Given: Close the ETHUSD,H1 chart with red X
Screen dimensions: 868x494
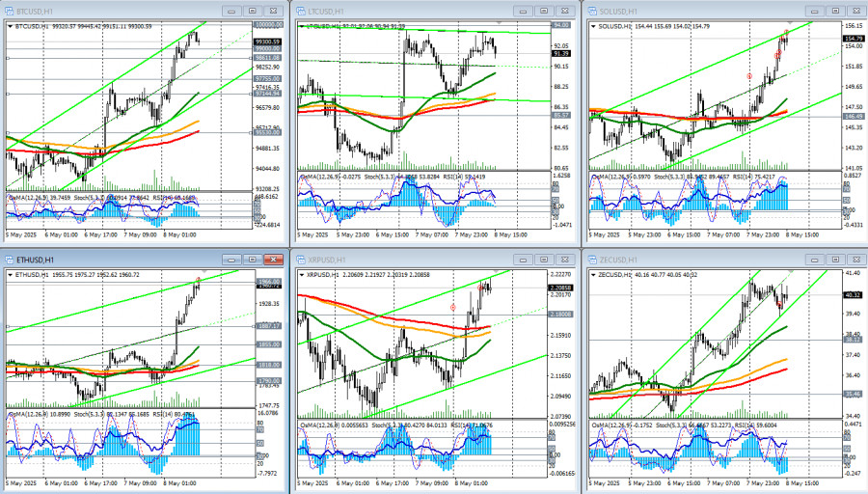Looking at the screenshot, I should 274,260.
